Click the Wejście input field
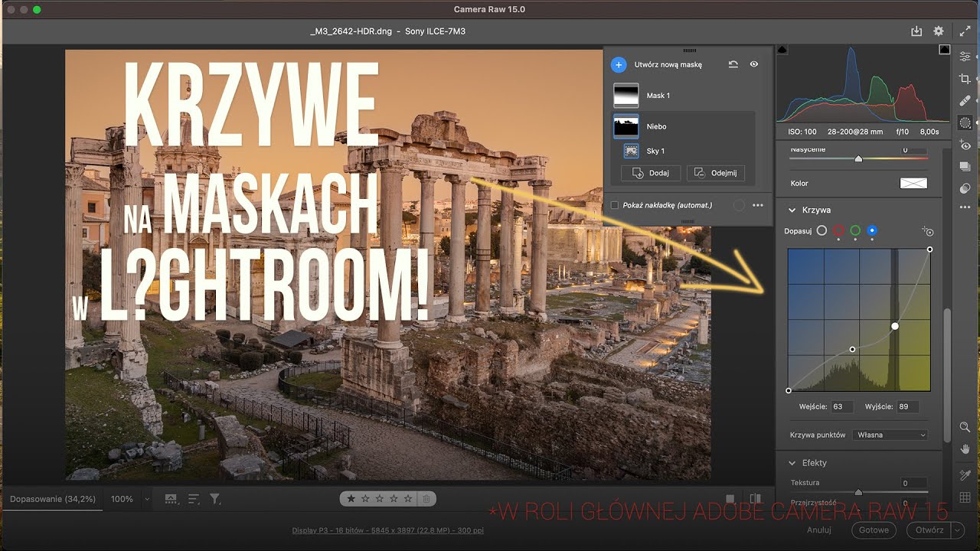This screenshot has height=551, width=980. pos(841,406)
